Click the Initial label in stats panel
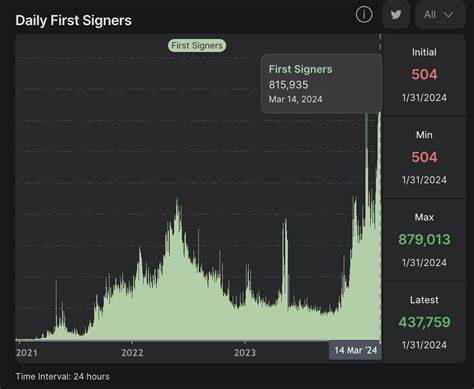Screen dimensions: 474x389 click(424, 52)
